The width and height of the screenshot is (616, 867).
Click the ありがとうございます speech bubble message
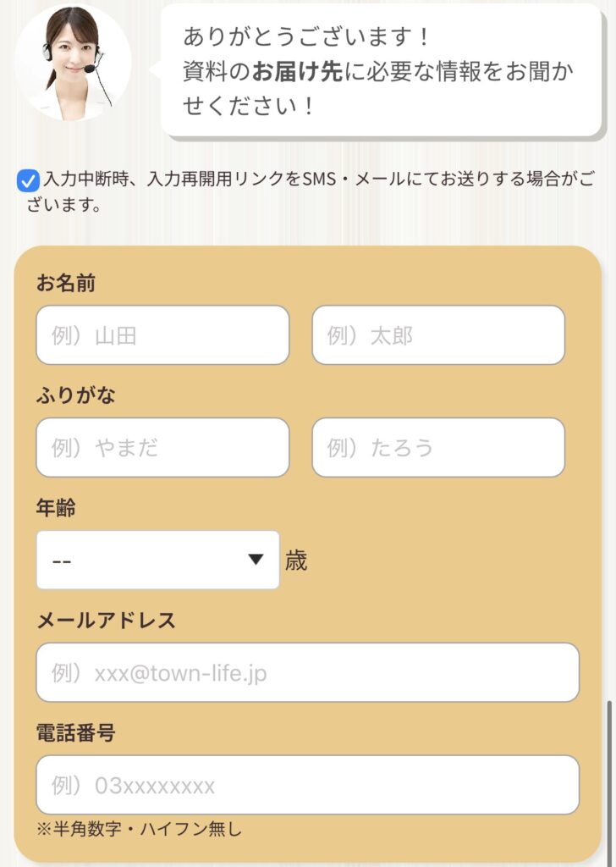(379, 72)
